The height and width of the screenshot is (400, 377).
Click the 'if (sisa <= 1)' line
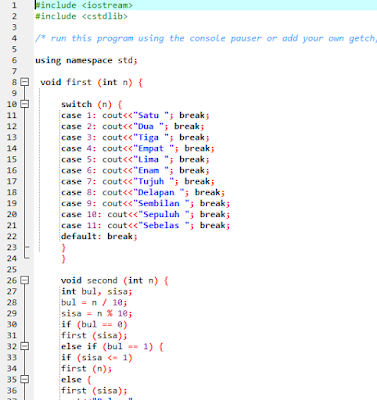coord(97,358)
